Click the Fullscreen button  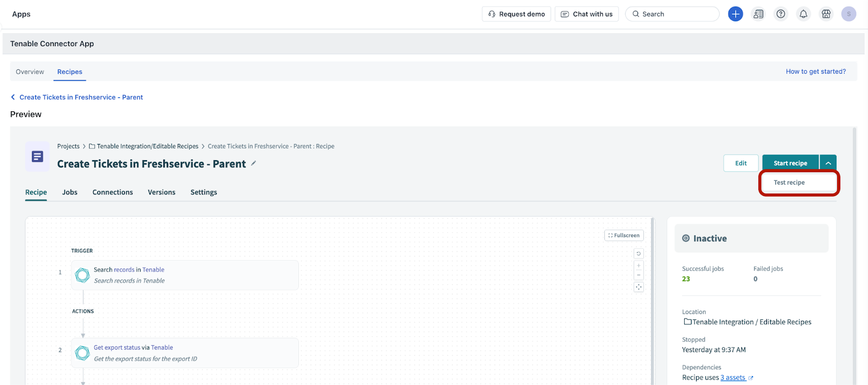[x=624, y=235]
